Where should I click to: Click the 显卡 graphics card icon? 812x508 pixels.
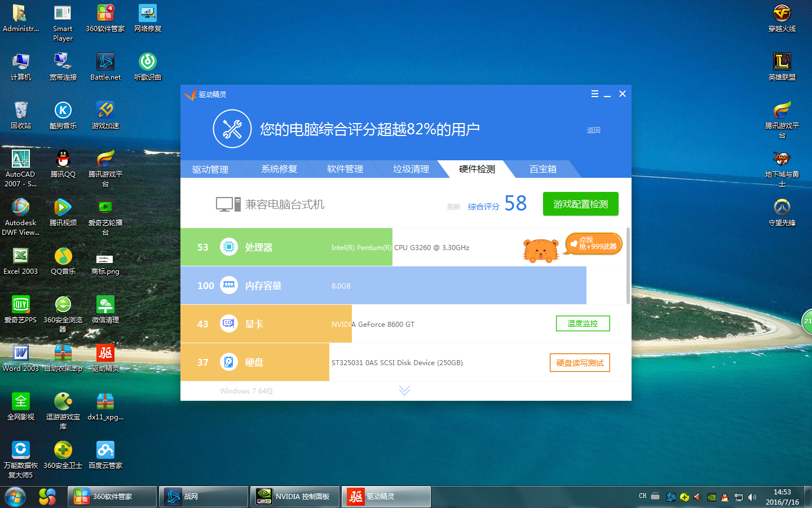(x=228, y=323)
